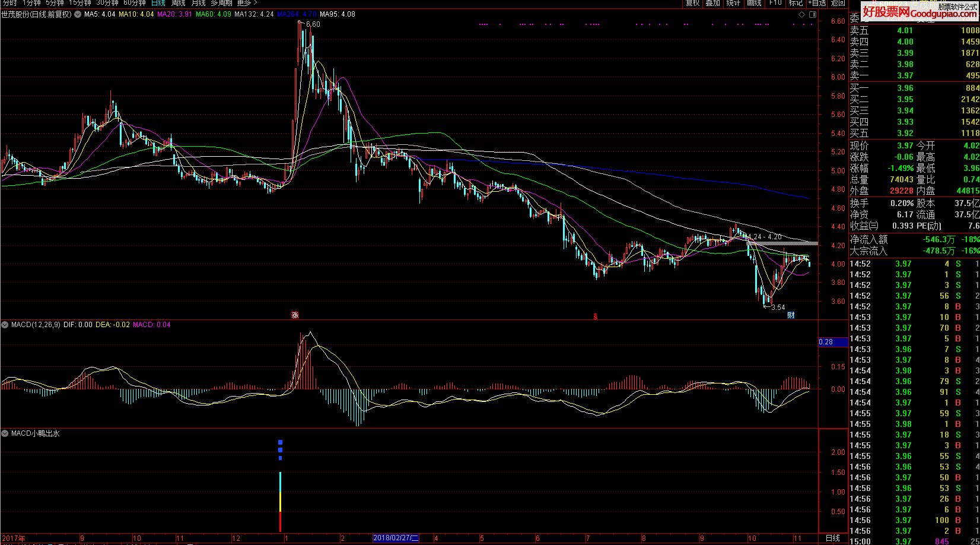This screenshot has height=545, width=980.
Task: Click the MA95: 4.08 legend
Action: point(338,14)
